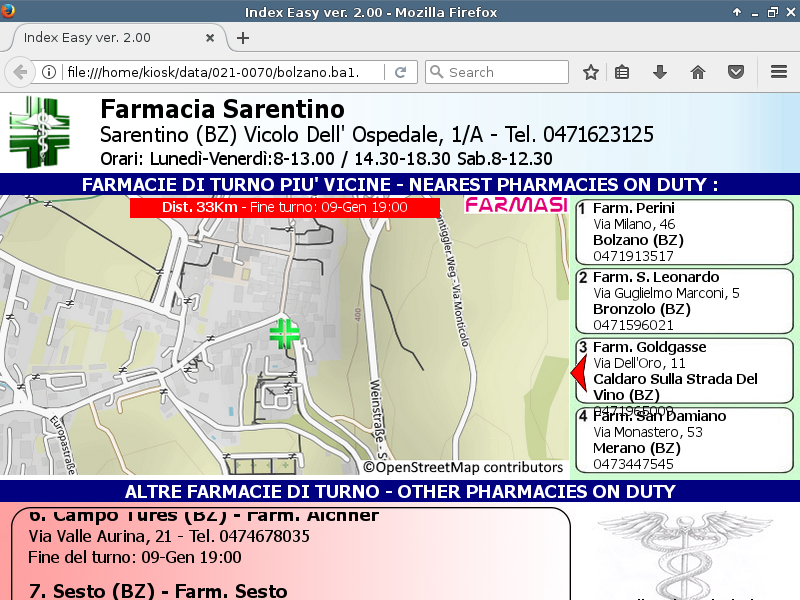Click the address bar URL field
800x600 pixels.
[x=220, y=72]
